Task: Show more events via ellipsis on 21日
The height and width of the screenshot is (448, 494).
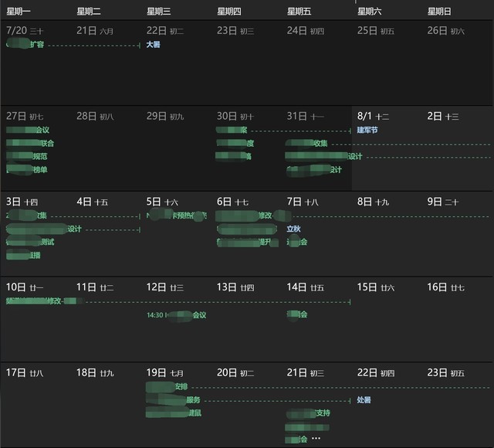Action: point(316,439)
